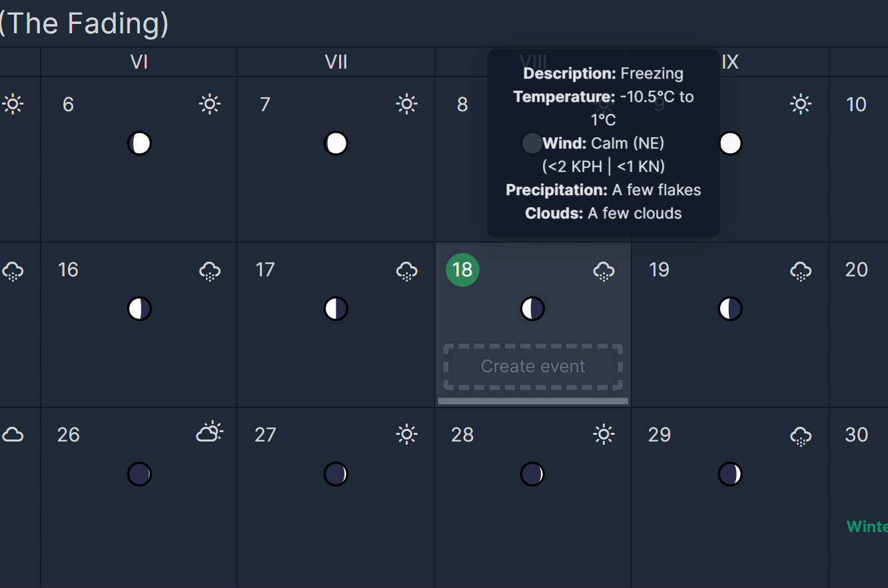Select the VII weekday column header
The image size is (888, 588).
pos(336,62)
